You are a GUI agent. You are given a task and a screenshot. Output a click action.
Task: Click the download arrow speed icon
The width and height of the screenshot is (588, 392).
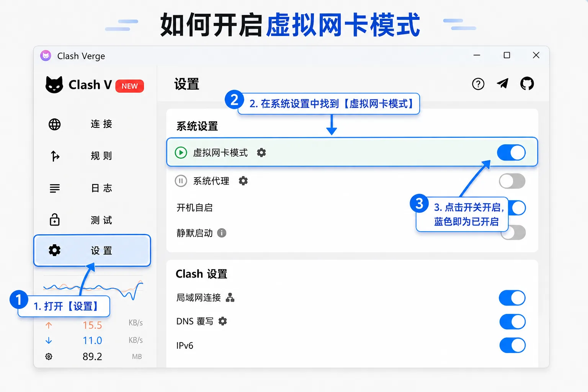49,341
